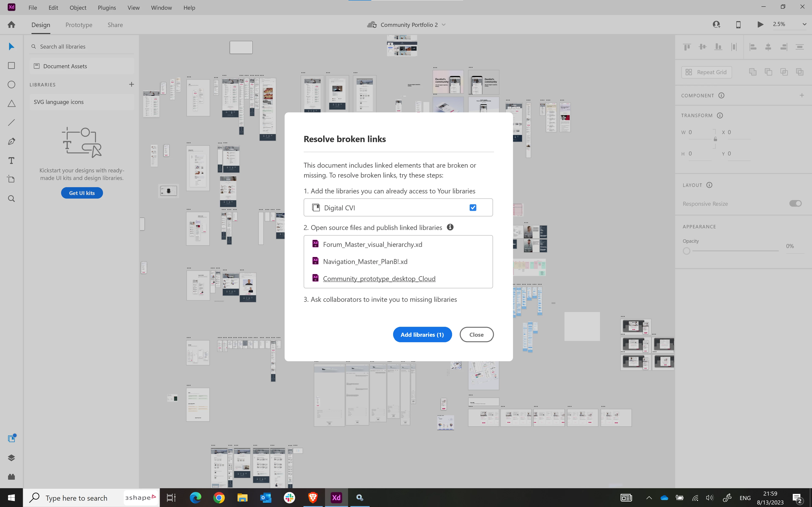Viewport: 812px width, 507px height.
Task: Select the Pen tool
Action: (x=11, y=142)
